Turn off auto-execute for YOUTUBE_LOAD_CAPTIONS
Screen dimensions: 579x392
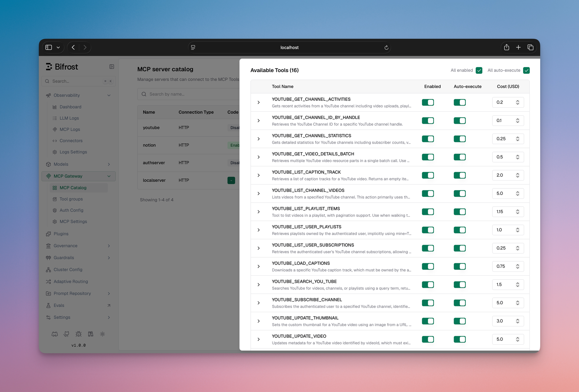(x=459, y=266)
